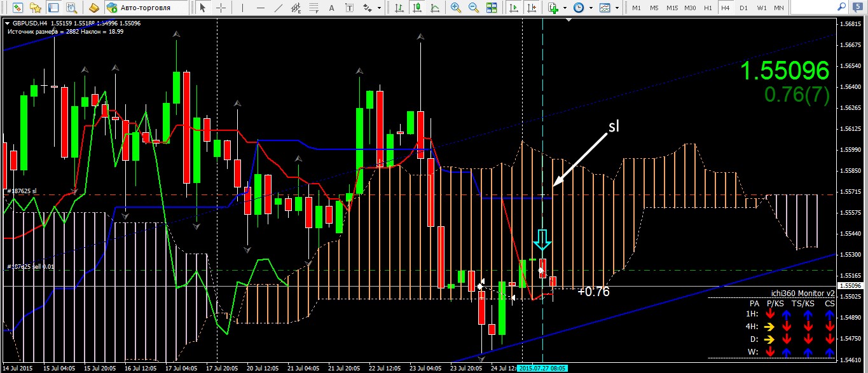This screenshot has height=373, width=868.
Task: Click the +0.76 chart label
Action: click(x=593, y=292)
